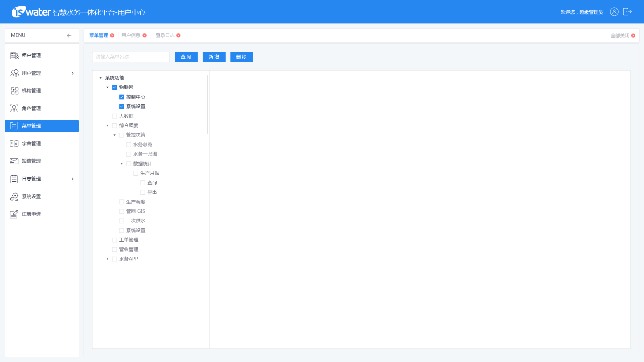
Task: Collapse the 数据统计 tree node
Action: click(x=121, y=164)
